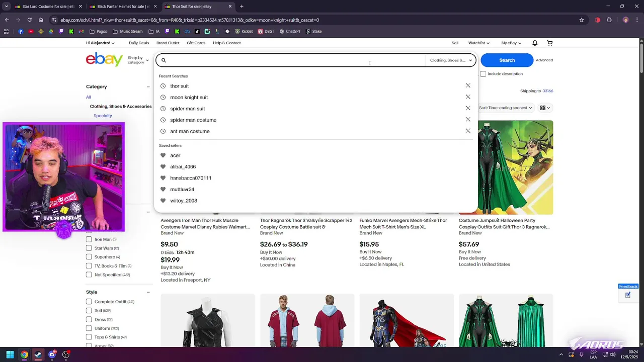The height and width of the screenshot is (362, 644).
Task: Select saved seller hansbacca070111
Action: [x=191, y=178]
